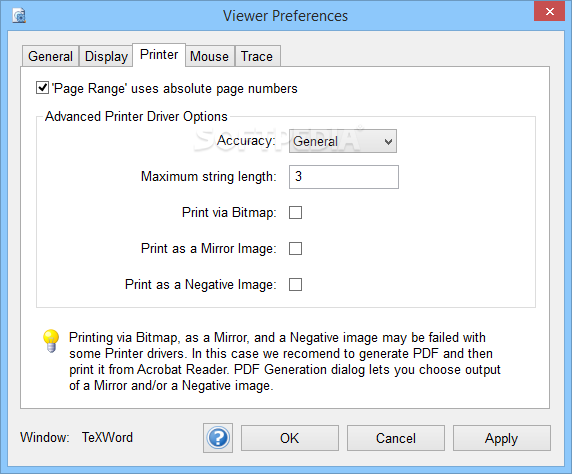This screenshot has height=474, width=572.
Task: Click the Apply button
Action: click(x=502, y=438)
